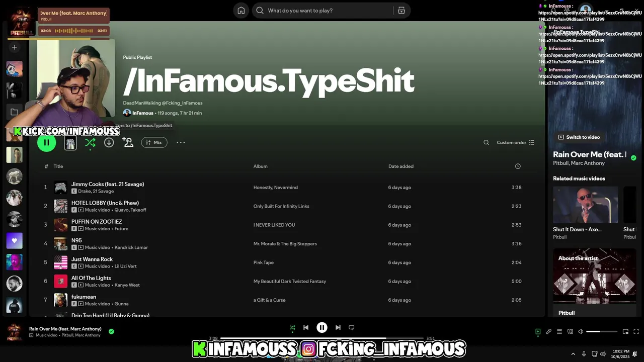Screen dimensions: 644x362
Task: Click the Album column header
Action: pos(260,166)
